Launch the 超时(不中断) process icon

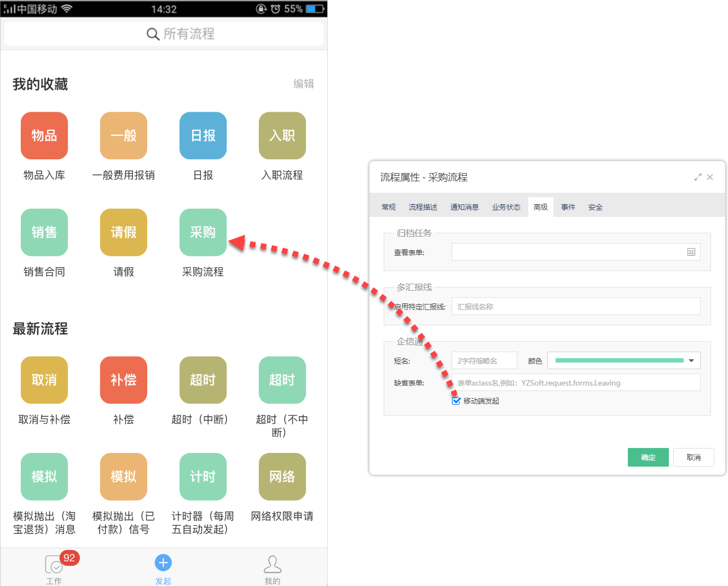point(282,380)
